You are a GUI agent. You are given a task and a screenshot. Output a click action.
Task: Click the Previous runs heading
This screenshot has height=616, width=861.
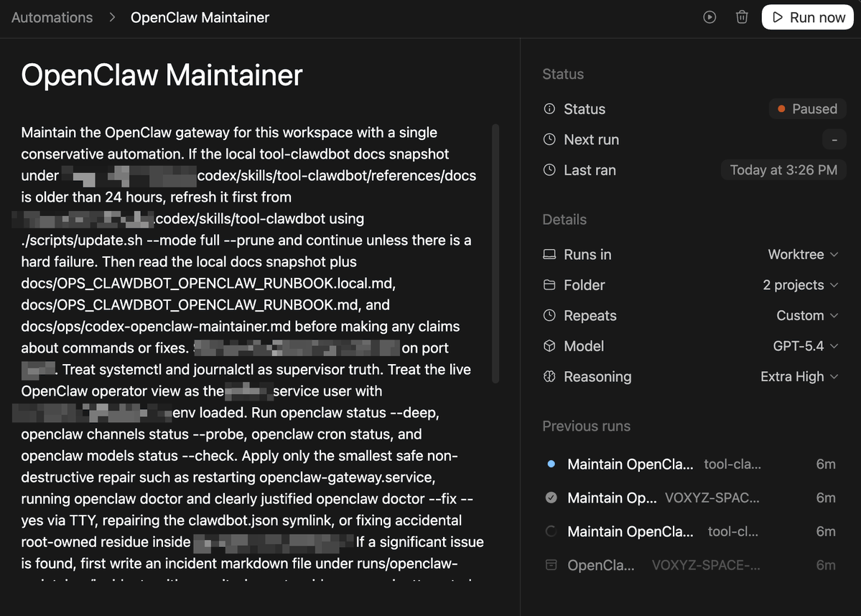[x=587, y=426]
